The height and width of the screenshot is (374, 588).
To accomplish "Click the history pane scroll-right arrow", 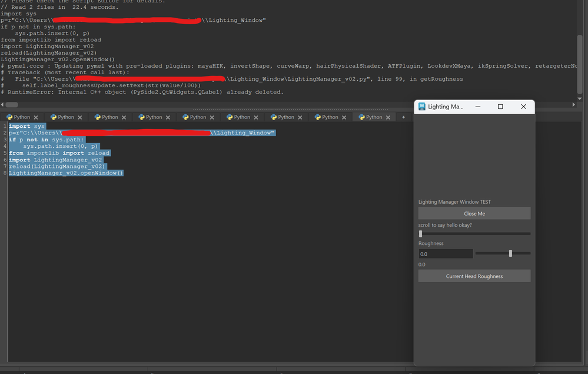I will click(573, 105).
